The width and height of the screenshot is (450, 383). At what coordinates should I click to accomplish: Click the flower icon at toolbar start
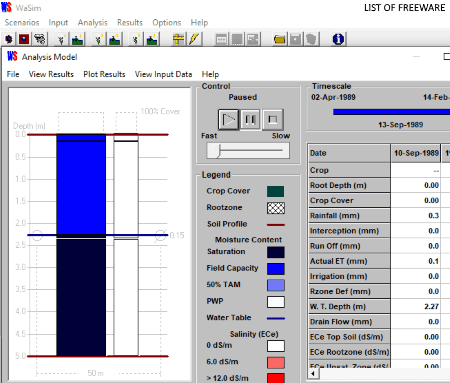(x=9, y=39)
